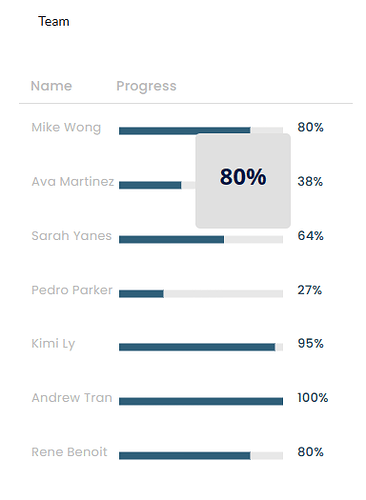Select the Name column header
Viewport: 366px width, 500px height.
(51, 86)
